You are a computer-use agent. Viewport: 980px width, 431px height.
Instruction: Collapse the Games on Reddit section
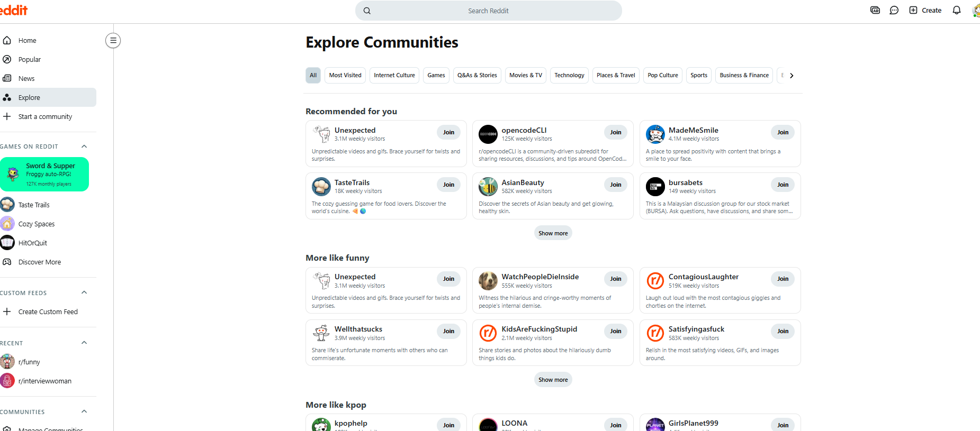coord(84,146)
